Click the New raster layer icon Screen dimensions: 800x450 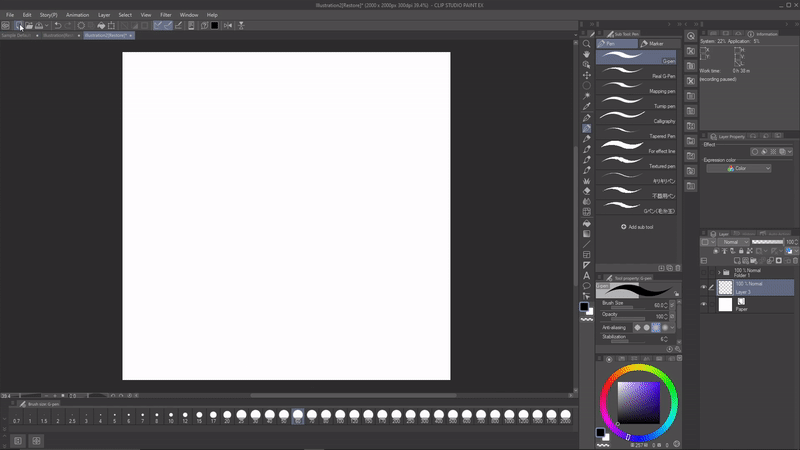coord(737,261)
